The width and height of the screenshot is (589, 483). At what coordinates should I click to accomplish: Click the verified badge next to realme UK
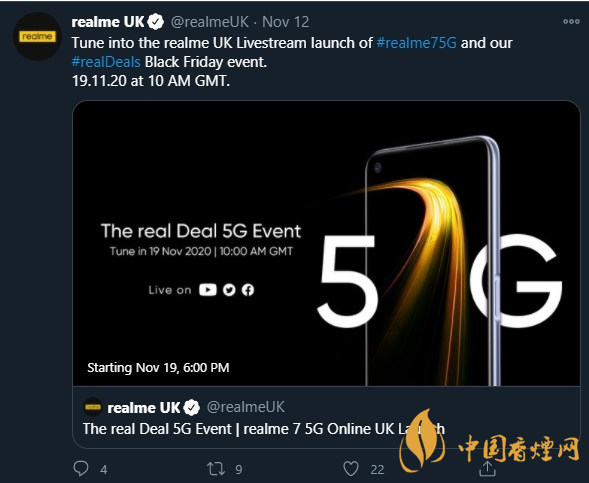click(155, 22)
